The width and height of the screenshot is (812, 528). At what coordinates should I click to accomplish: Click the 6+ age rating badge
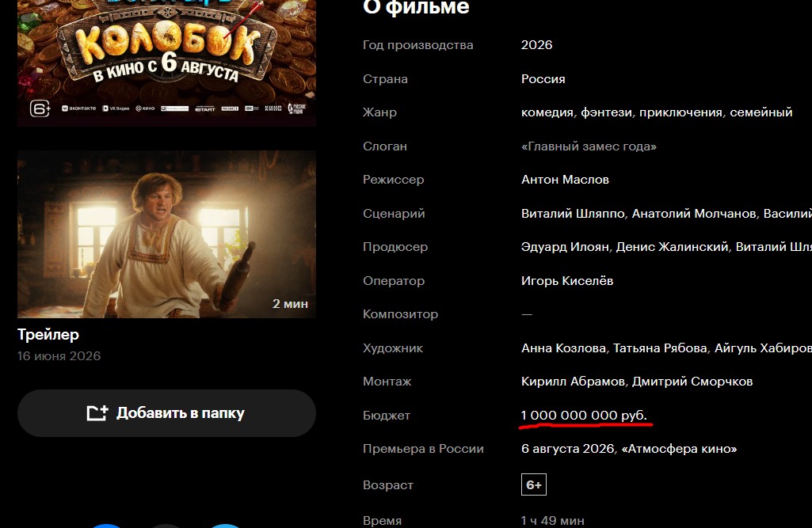click(533, 484)
